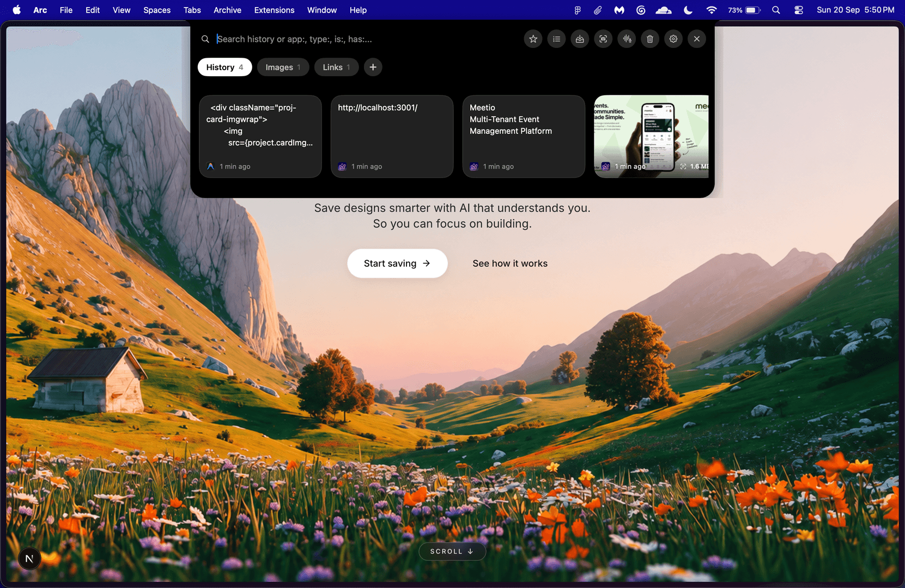The height and width of the screenshot is (588, 905).
Task: Switch to the History tab
Action: coord(224,67)
